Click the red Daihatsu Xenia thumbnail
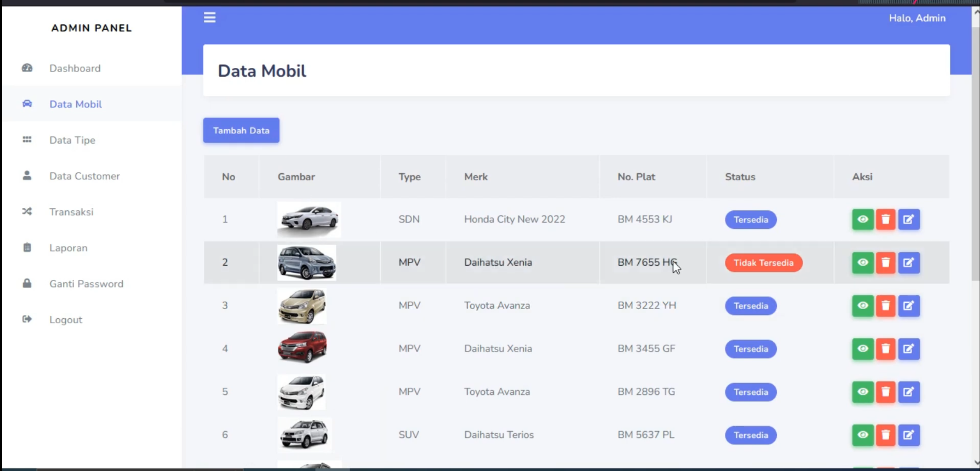 tap(302, 347)
